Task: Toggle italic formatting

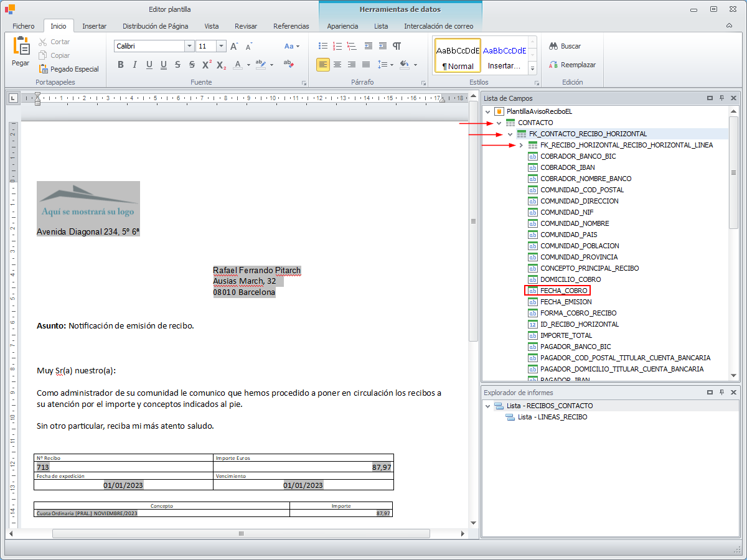Action: [135, 65]
